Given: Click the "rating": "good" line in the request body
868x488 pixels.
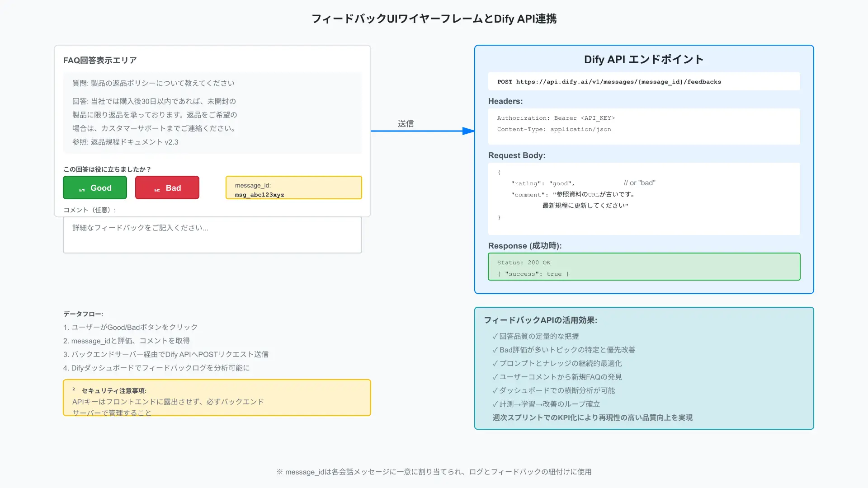Looking at the screenshot, I should (x=542, y=183).
